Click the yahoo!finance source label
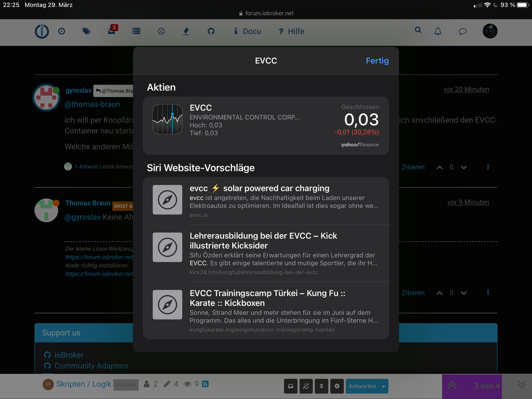 pyautogui.click(x=360, y=145)
